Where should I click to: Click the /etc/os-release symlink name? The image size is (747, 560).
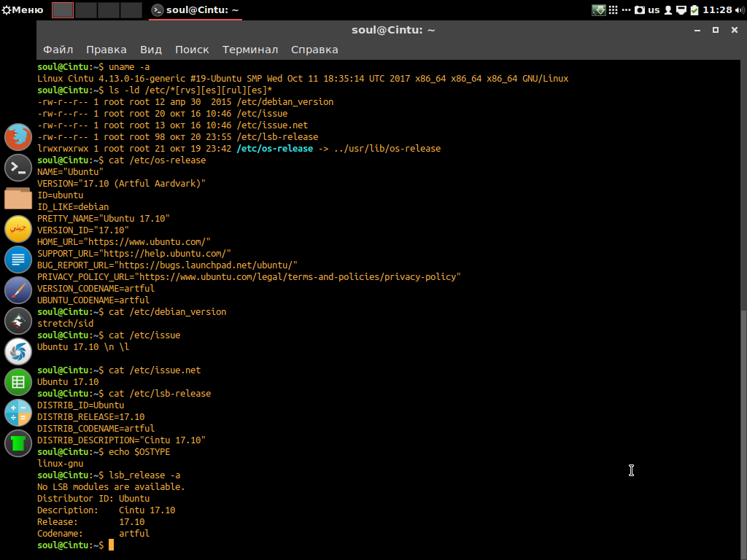[275, 149]
